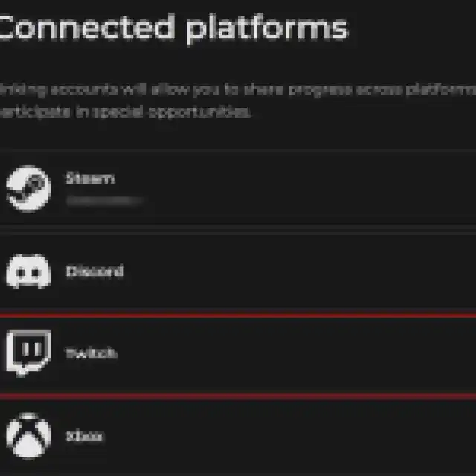Choose the Twitch platform name label
Viewport: 476px width, 476px height.
tap(91, 353)
